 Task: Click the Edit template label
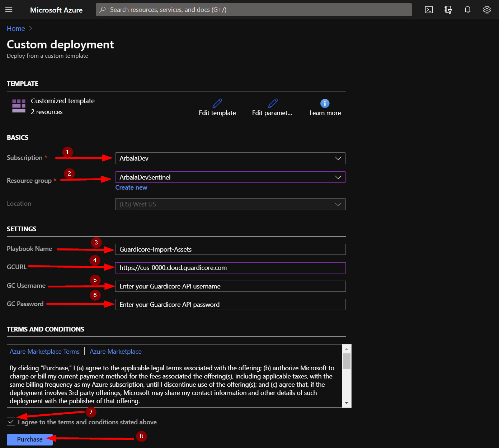(x=217, y=113)
